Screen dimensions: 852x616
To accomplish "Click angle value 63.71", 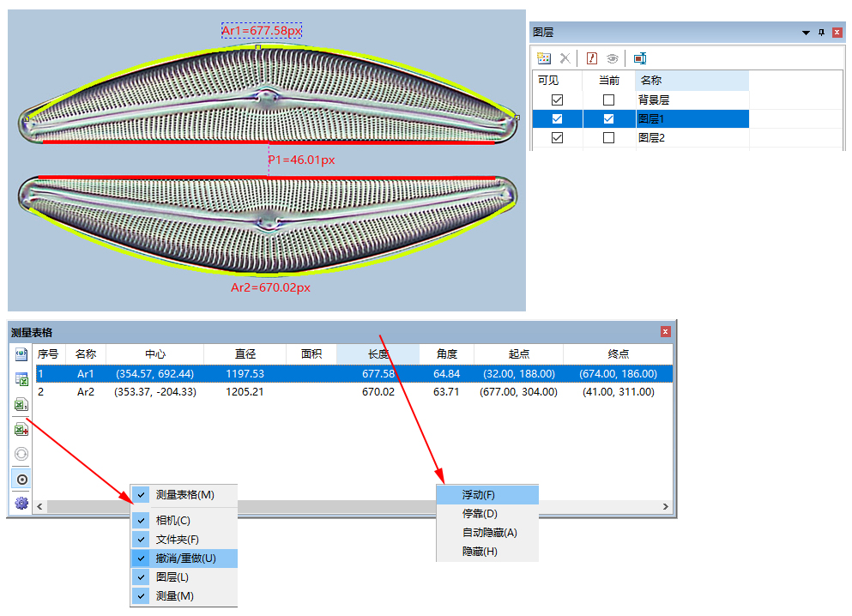I will tap(446, 392).
